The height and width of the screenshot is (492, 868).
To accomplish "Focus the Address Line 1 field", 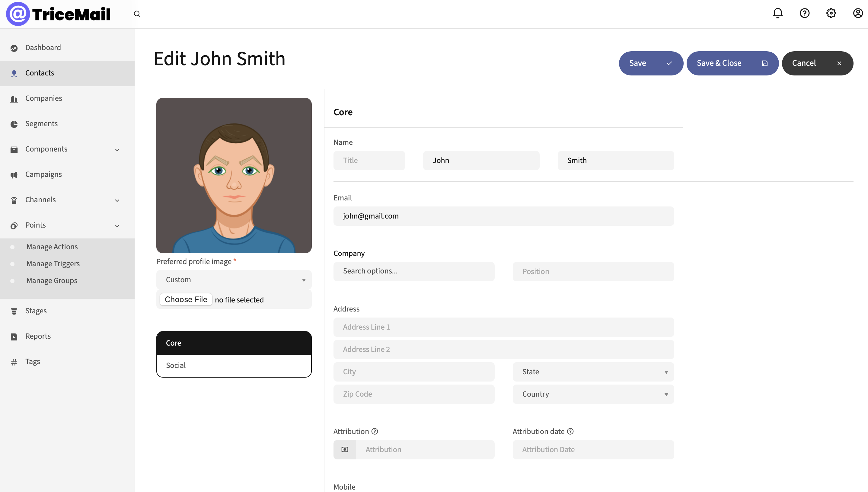I will (503, 327).
